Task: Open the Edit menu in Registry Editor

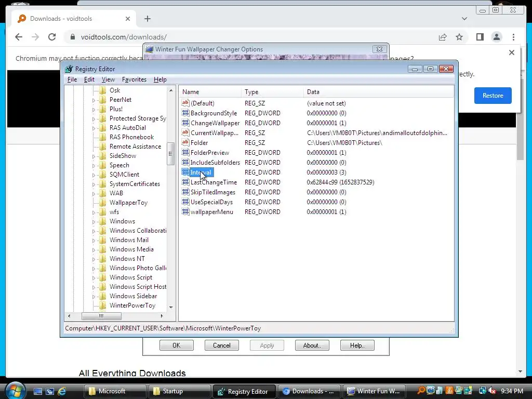Action: tap(89, 79)
